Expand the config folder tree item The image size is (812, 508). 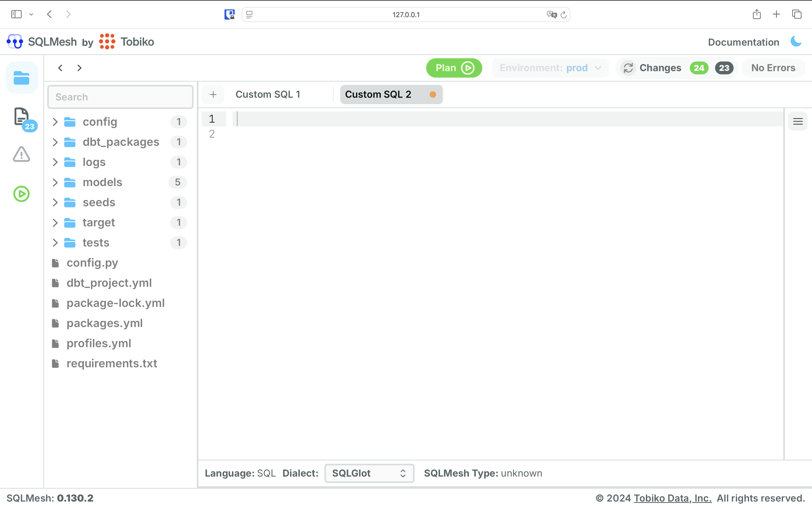point(56,122)
